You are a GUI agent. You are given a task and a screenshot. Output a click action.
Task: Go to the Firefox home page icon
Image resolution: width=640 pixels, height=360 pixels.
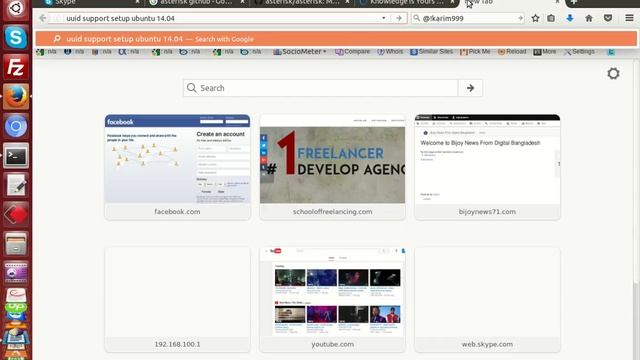click(589, 18)
